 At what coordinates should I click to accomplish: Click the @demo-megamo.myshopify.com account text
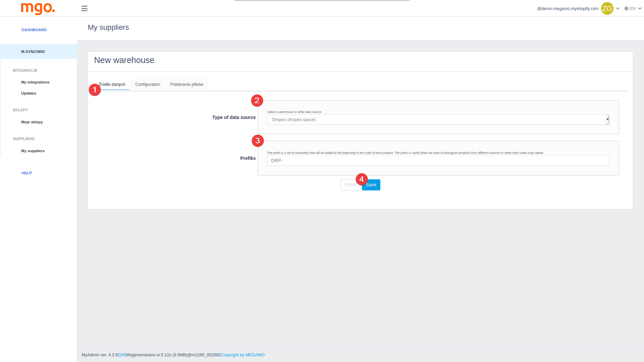pos(568,9)
